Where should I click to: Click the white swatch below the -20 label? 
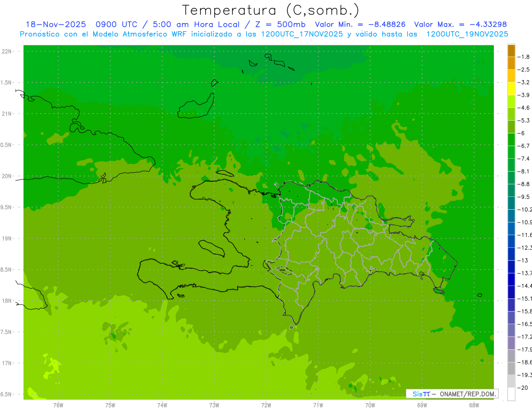tap(511, 394)
